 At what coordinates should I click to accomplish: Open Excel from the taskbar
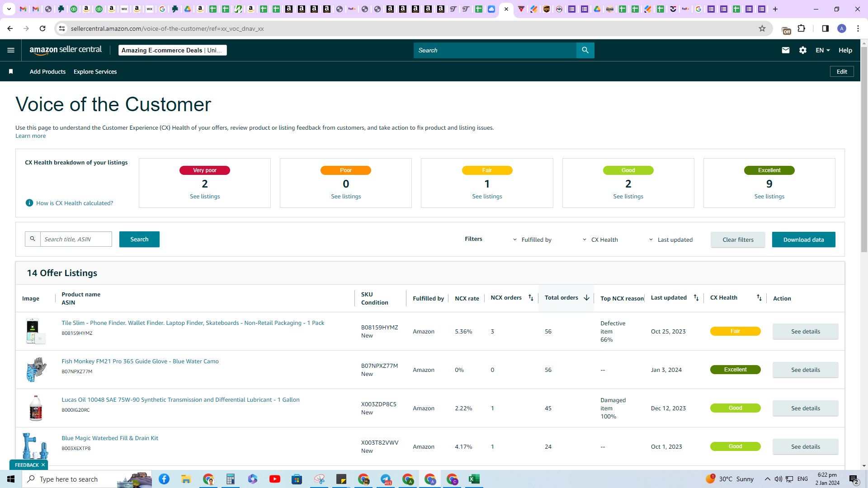[474, 479]
